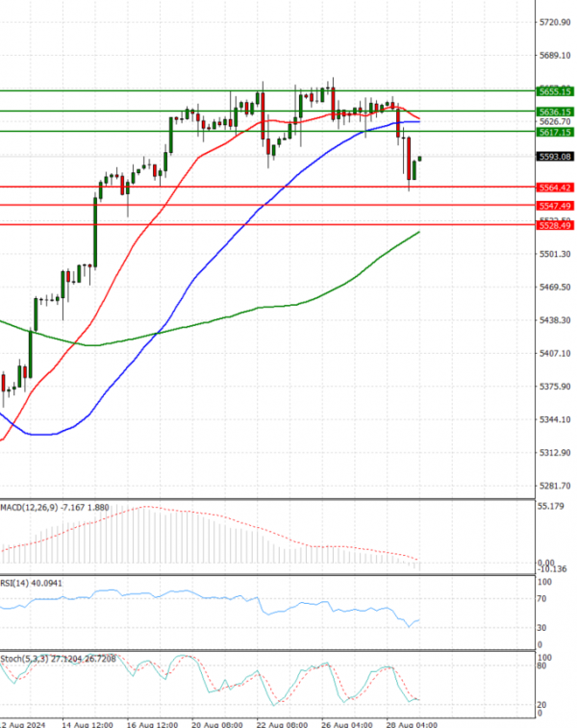Select the red horizontal line at 5564.42
The image size is (577, 728).
point(267,187)
